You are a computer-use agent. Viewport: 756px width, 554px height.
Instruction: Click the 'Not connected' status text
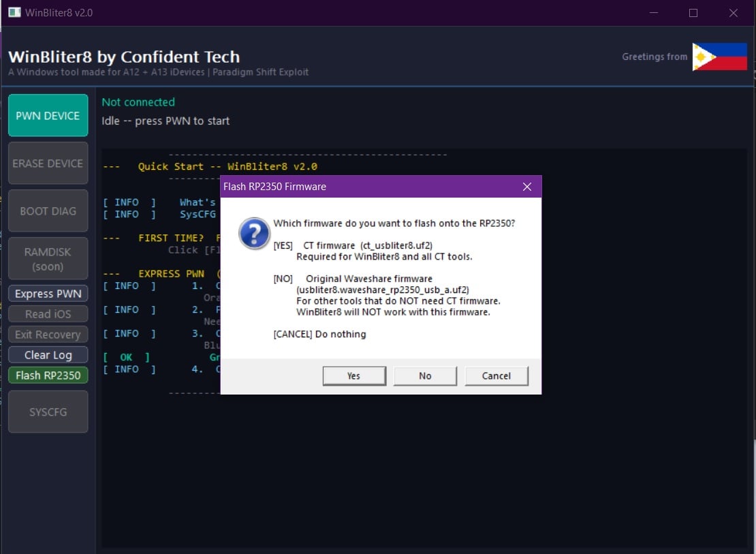pyautogui.click(x=138, y=102)
